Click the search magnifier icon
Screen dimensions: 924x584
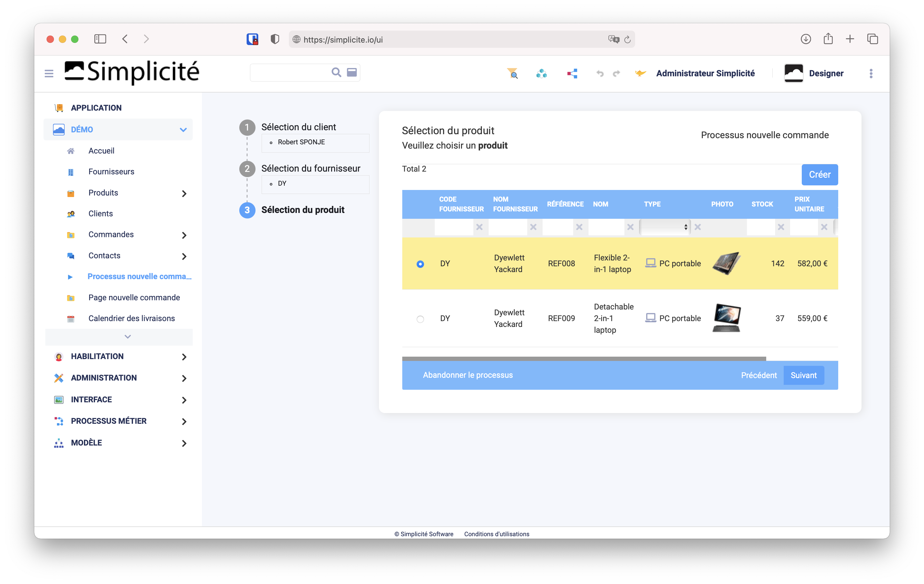coord(336,73)
